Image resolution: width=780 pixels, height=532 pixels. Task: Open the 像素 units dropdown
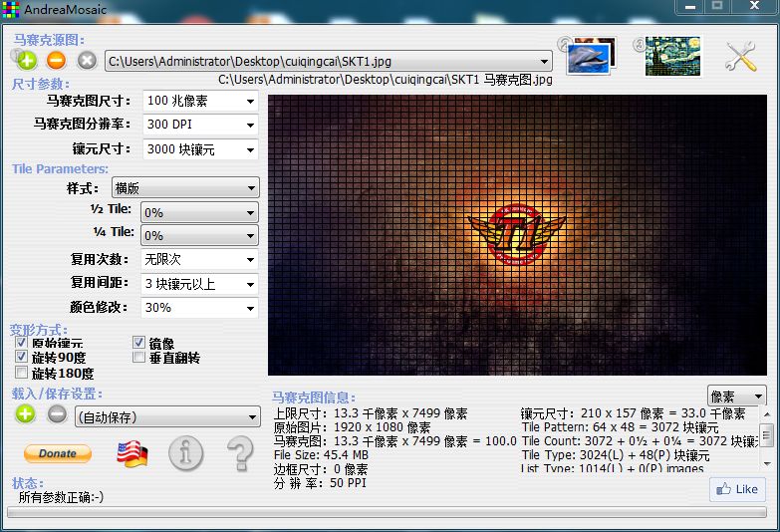point(737,397)
